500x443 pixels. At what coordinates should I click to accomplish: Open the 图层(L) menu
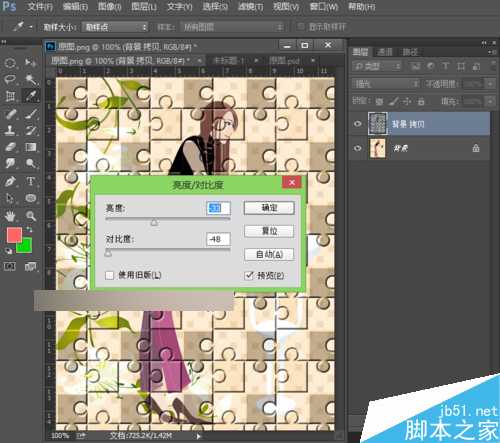[x=144, y=7]
